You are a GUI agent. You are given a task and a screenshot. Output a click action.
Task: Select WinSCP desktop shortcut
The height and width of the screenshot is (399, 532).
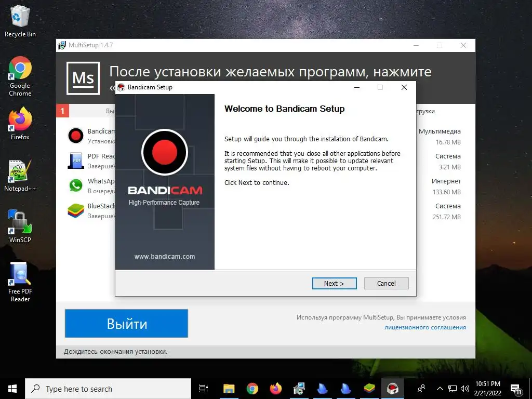(x=20, y=227)
